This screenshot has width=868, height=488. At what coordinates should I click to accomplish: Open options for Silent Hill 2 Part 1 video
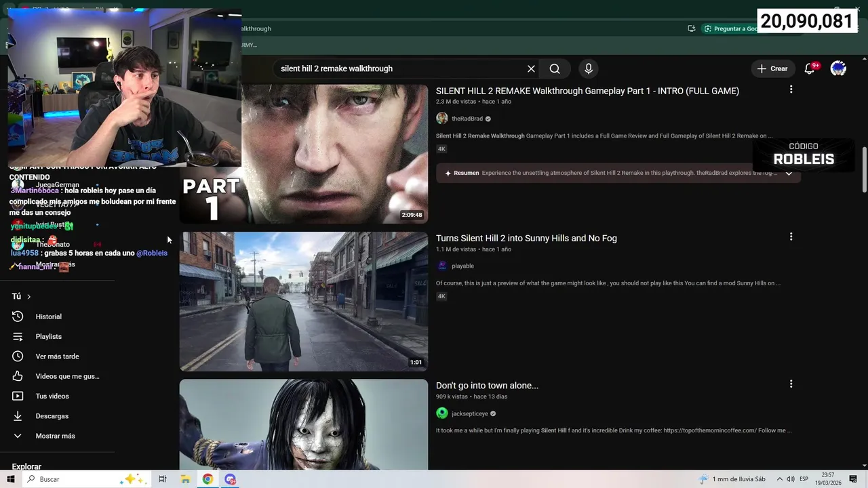coord(791,89)
